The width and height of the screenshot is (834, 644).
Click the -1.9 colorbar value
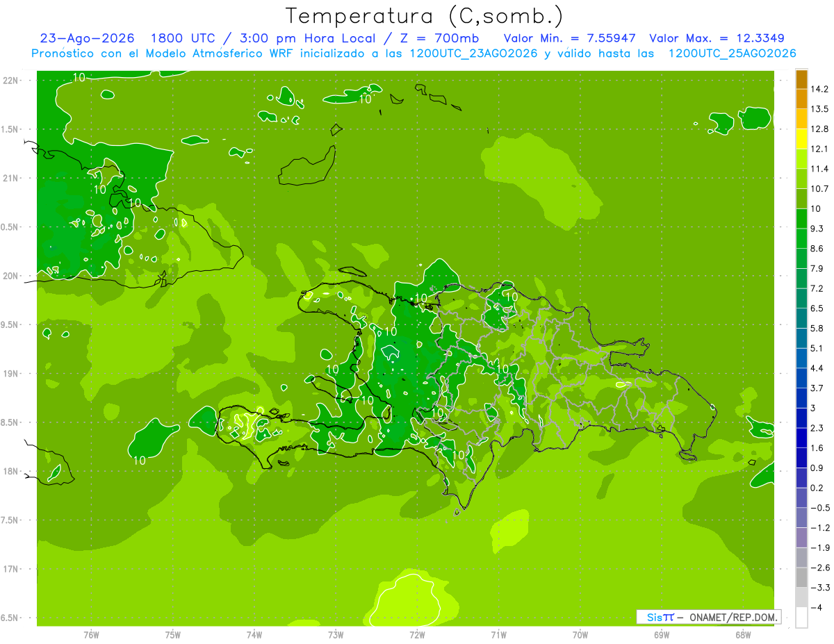tap(819, 547)
